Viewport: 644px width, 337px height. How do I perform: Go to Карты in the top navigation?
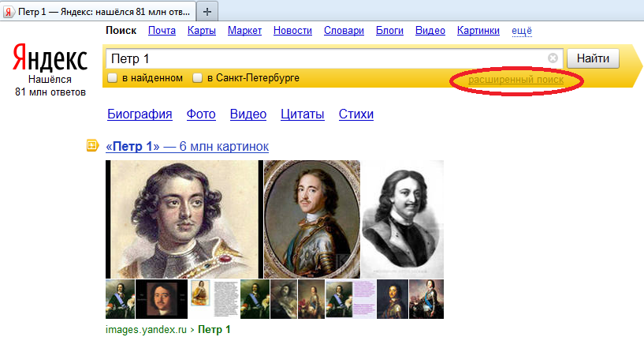(202, 31)
